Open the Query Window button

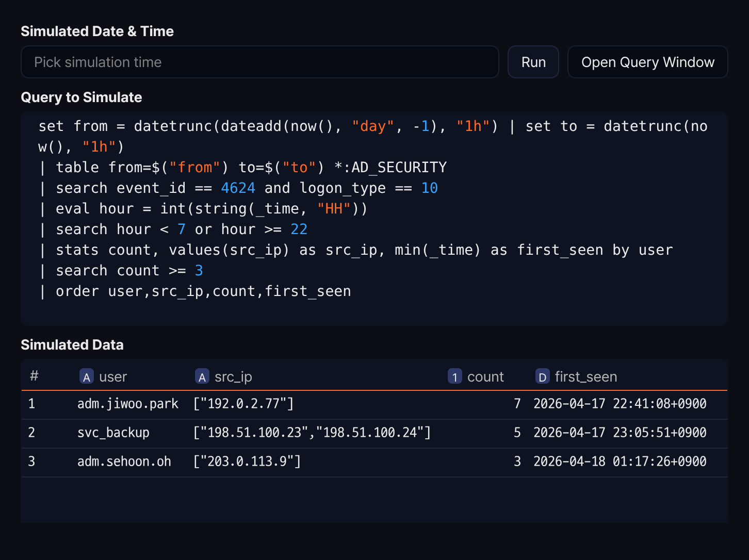[x=648, y=62]
